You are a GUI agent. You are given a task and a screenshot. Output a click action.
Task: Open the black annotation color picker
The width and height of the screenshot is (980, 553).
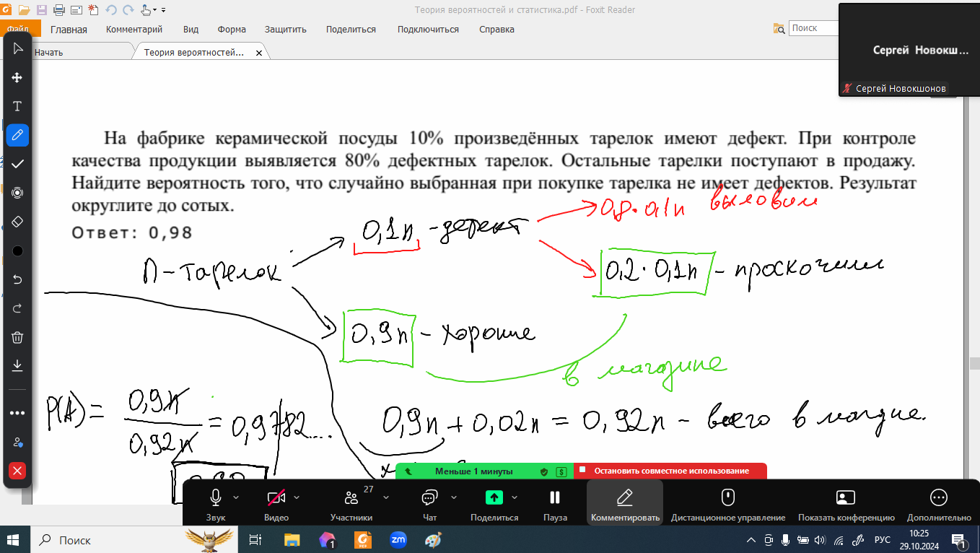[17, 251]
